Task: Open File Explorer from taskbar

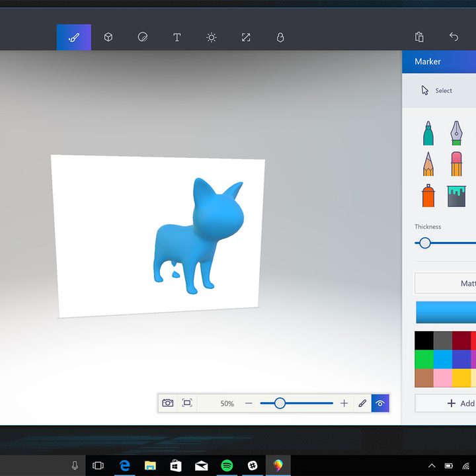Action: point(150,465)
